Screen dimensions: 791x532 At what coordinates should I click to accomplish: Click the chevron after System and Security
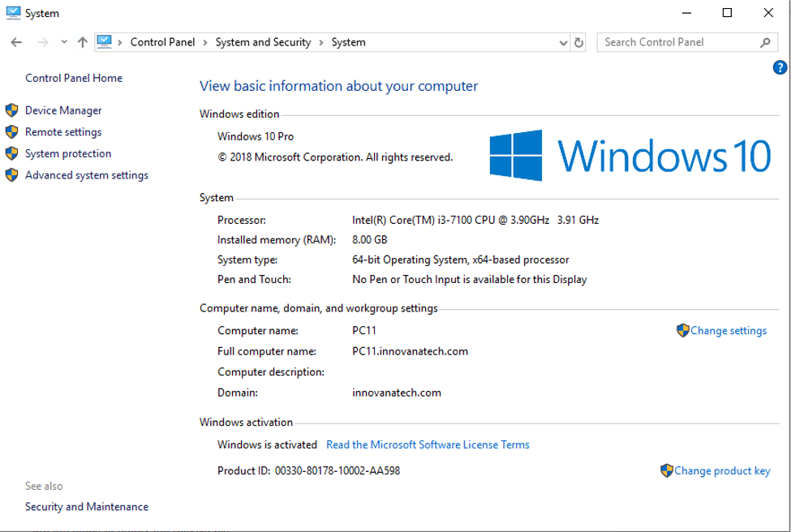click(321, 41)
